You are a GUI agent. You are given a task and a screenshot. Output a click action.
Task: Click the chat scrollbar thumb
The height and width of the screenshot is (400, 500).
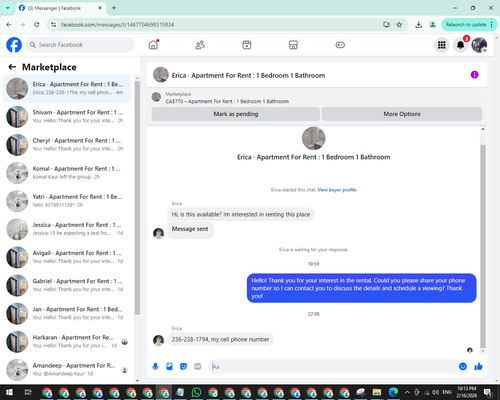[483, 247]
